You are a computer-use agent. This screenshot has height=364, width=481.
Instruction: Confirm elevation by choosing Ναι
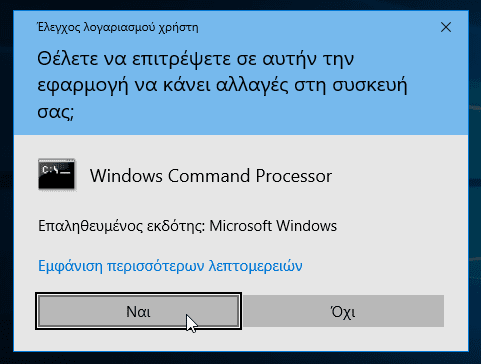(x=138, y=312)
